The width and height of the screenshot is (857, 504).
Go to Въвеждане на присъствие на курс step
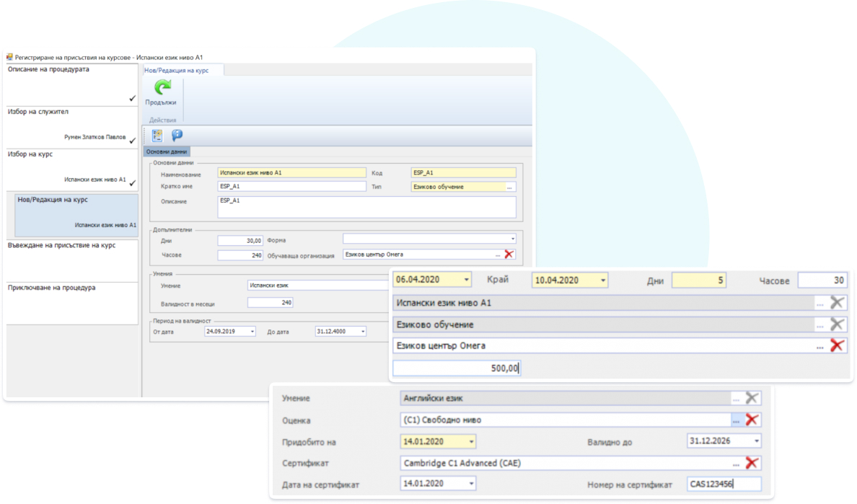[x=72, y=260]
